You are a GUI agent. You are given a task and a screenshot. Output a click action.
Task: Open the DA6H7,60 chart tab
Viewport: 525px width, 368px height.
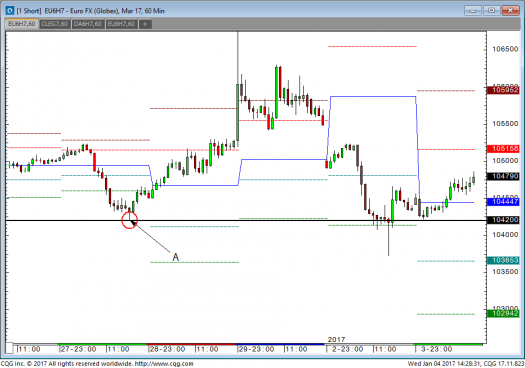(x=88, y=24)
